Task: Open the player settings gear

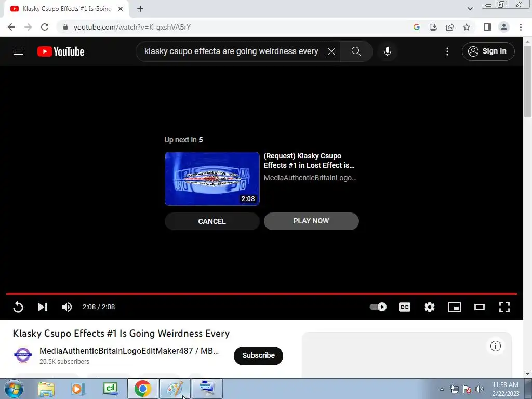Action: 430,307
